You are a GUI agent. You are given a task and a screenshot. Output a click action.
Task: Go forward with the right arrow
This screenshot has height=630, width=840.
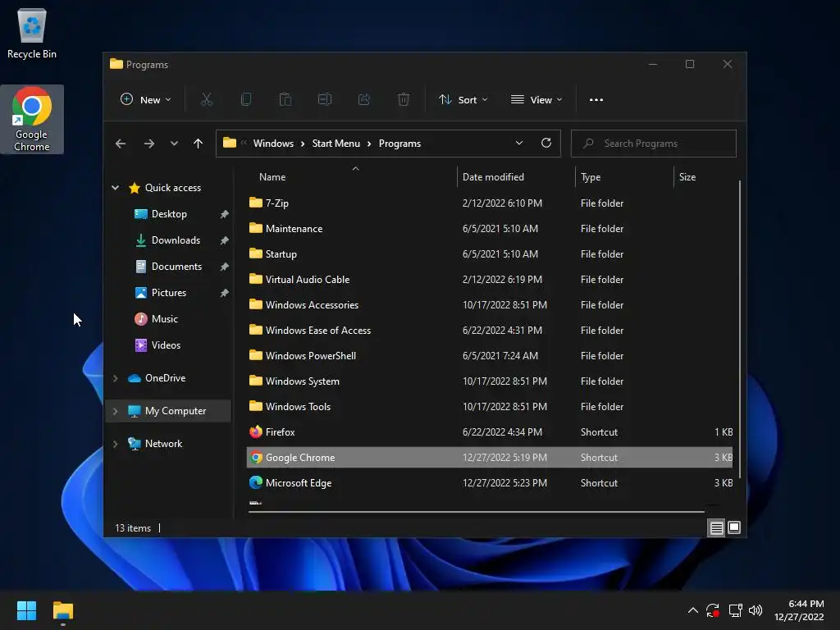149,144
